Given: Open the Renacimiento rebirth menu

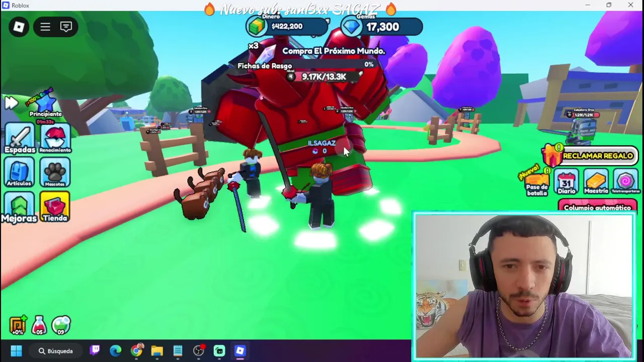Looking at the screenshot, I should (x=55, y=138).
